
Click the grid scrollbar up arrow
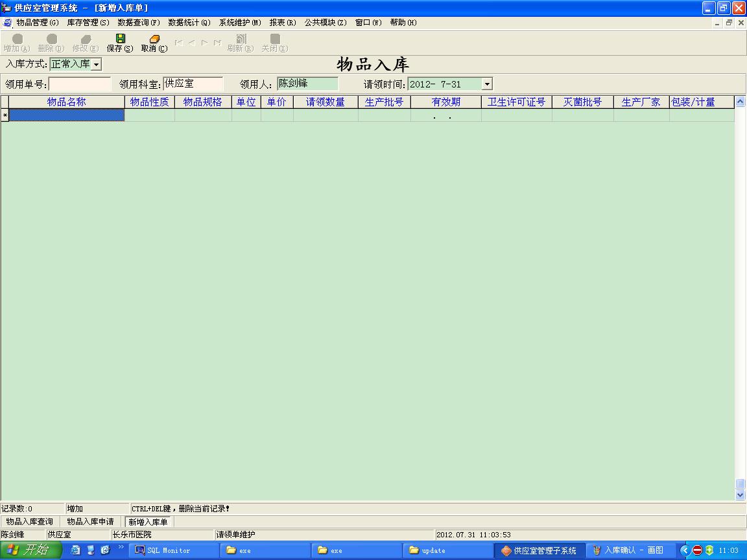740,101
